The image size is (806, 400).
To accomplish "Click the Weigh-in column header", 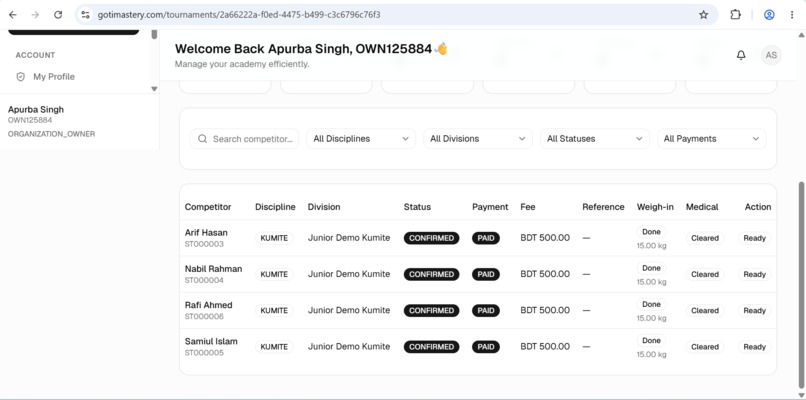I will (655, 207).
